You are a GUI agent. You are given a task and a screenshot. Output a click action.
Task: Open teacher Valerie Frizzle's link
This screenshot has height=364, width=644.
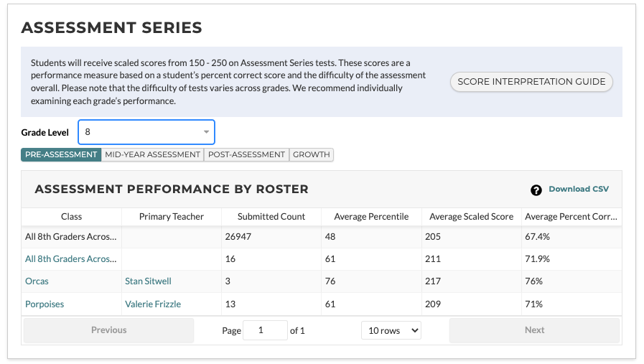tap(152, 304)
